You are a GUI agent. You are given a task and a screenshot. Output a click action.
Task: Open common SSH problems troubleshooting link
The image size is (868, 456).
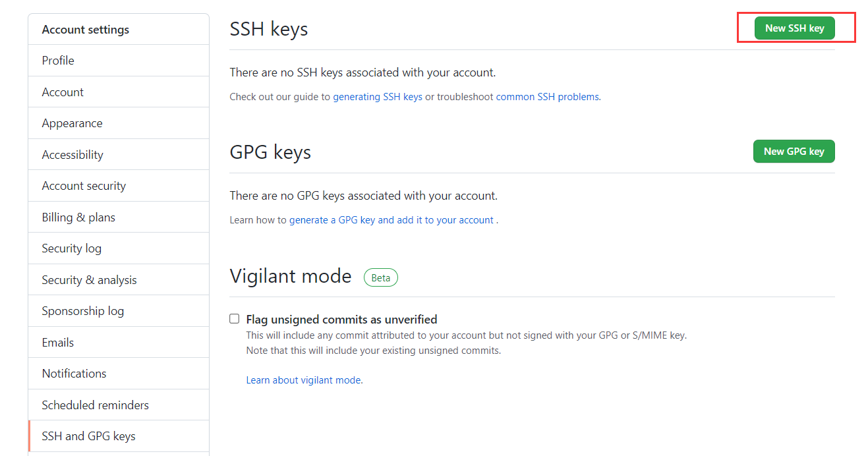(x=547, y=97)
